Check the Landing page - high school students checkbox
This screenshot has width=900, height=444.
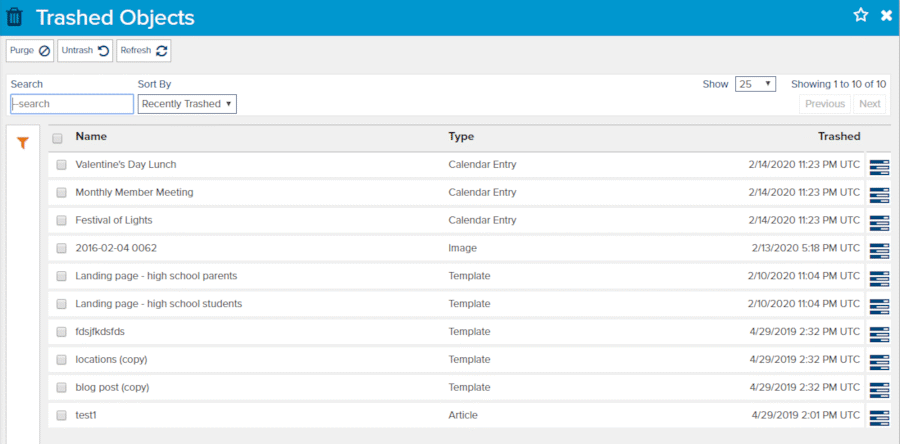point(61,304)
